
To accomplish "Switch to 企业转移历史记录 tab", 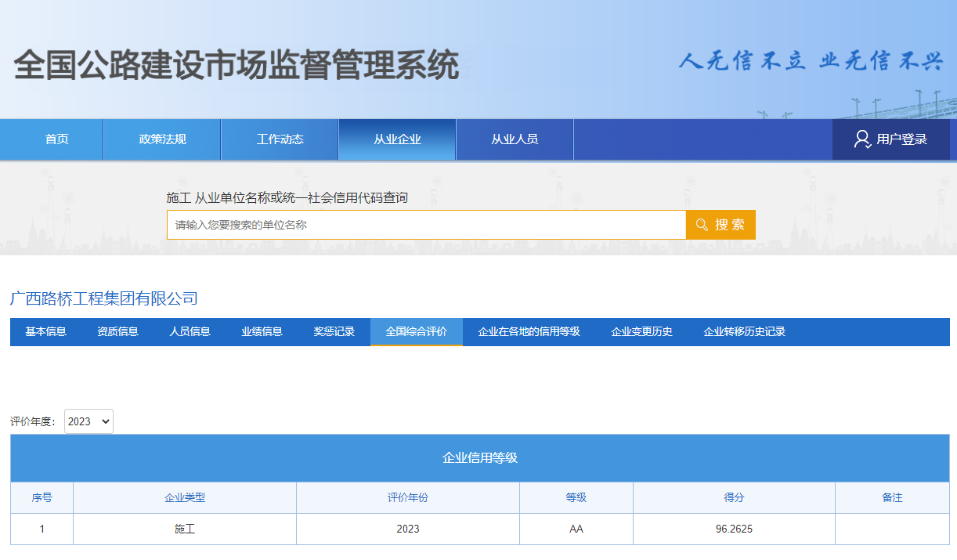I will coord(746,331).
